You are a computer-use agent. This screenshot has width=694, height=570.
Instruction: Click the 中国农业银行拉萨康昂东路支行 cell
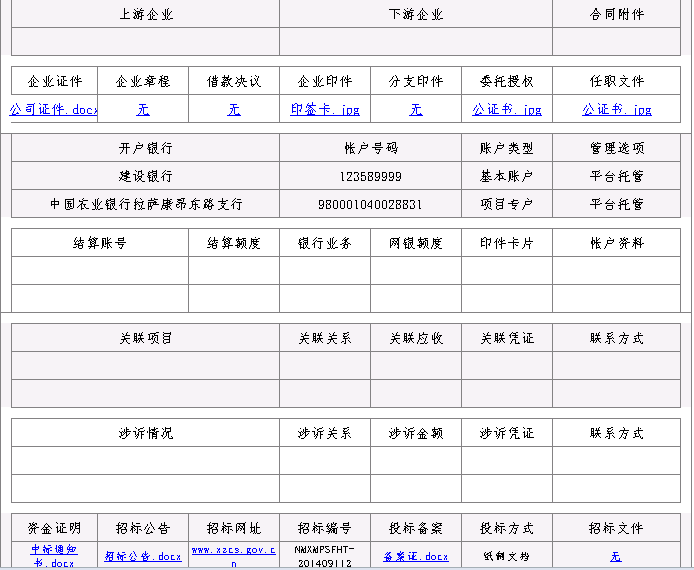click(x=146, y=204)
